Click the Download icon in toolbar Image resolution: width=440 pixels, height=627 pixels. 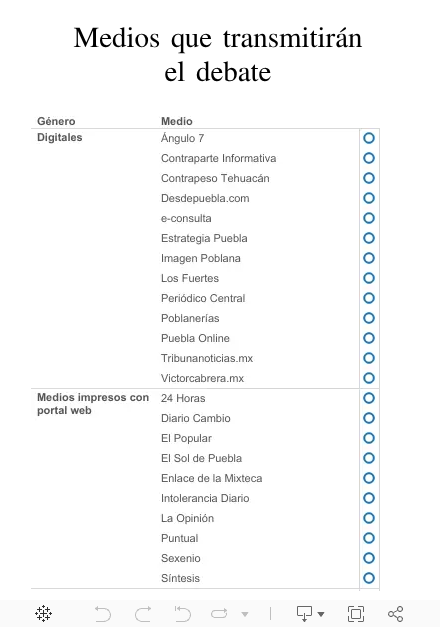[304, 613]
